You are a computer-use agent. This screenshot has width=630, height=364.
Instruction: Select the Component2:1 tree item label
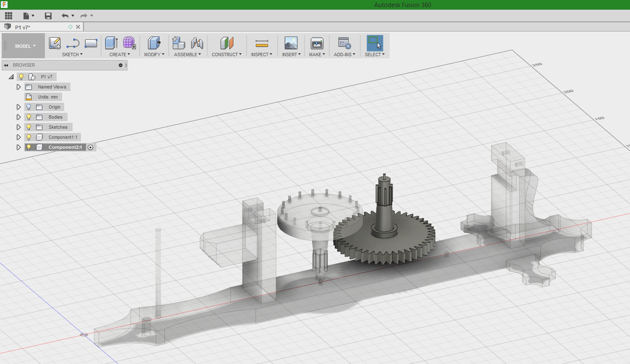coord(65,147)
